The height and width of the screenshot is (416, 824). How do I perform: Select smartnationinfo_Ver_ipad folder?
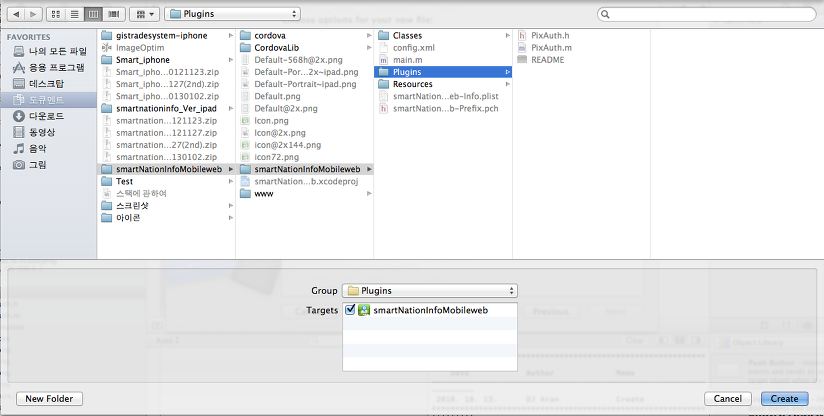click(x=167, y=109)
